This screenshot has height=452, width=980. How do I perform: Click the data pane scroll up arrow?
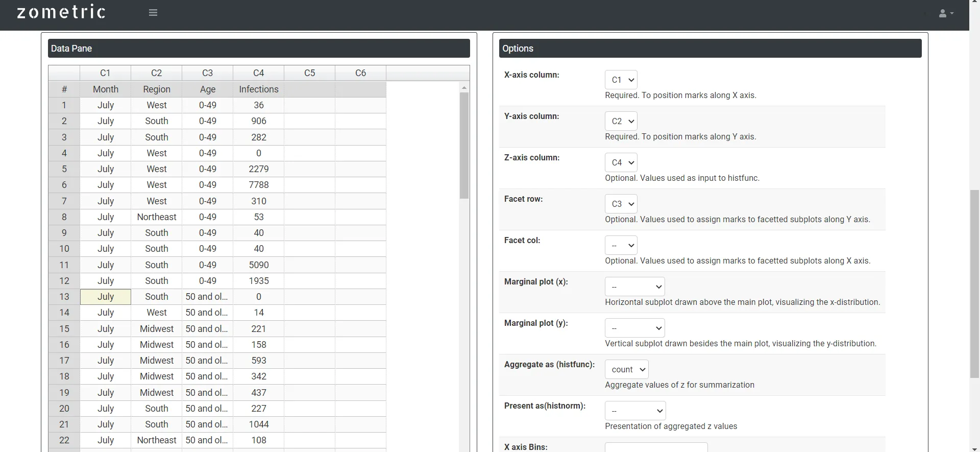click(464, 87)
